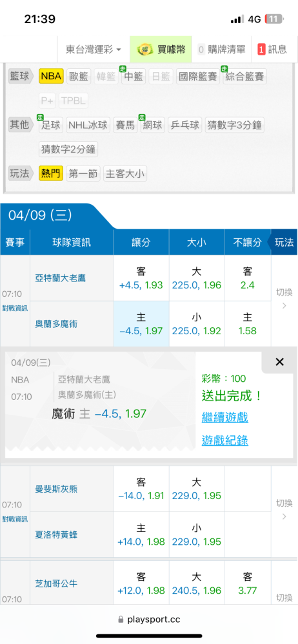The image size is (298, 644).
Task: Pick 小 229.0, 1.95 under
Action: [x=196, y=535]
